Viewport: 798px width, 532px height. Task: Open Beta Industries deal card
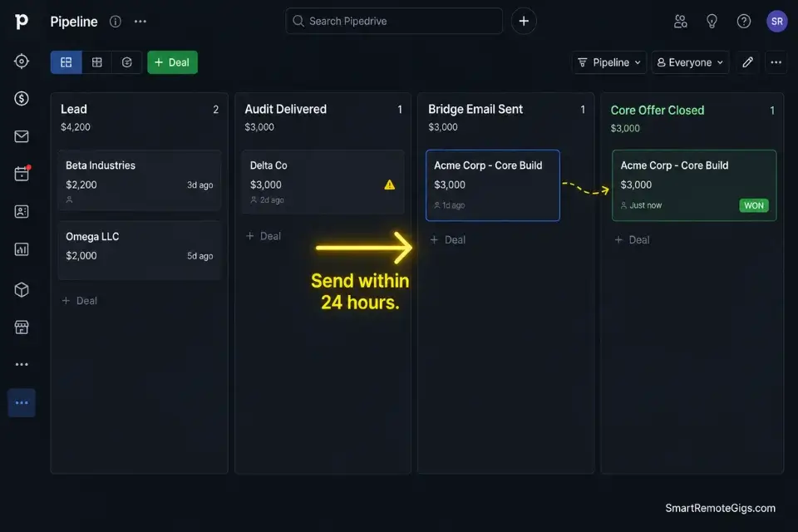[140, 180]
